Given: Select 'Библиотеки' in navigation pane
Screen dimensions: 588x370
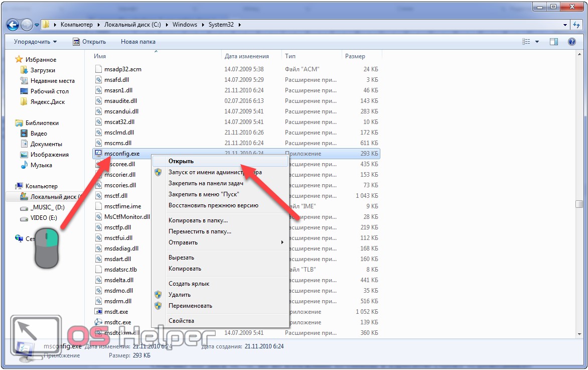Looking at the screenshot, I should [x=42, y=122].
